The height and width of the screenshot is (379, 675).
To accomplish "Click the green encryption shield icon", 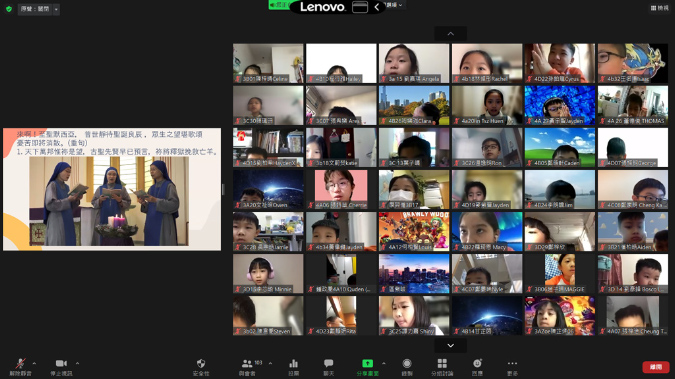I will [x=9, y=9].
